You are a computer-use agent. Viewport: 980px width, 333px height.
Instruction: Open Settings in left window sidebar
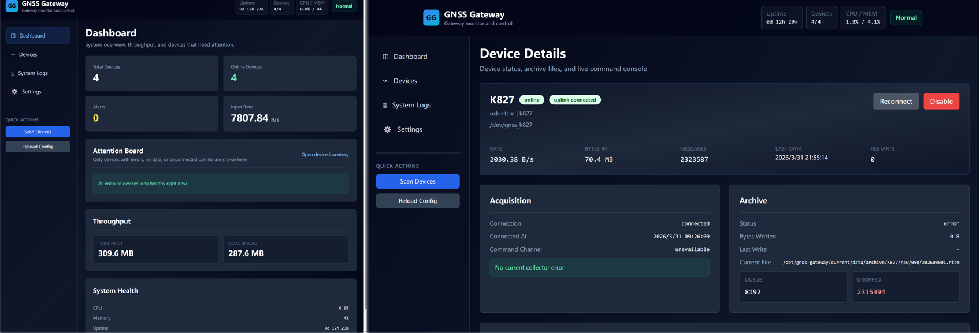(x=38, y=92)
